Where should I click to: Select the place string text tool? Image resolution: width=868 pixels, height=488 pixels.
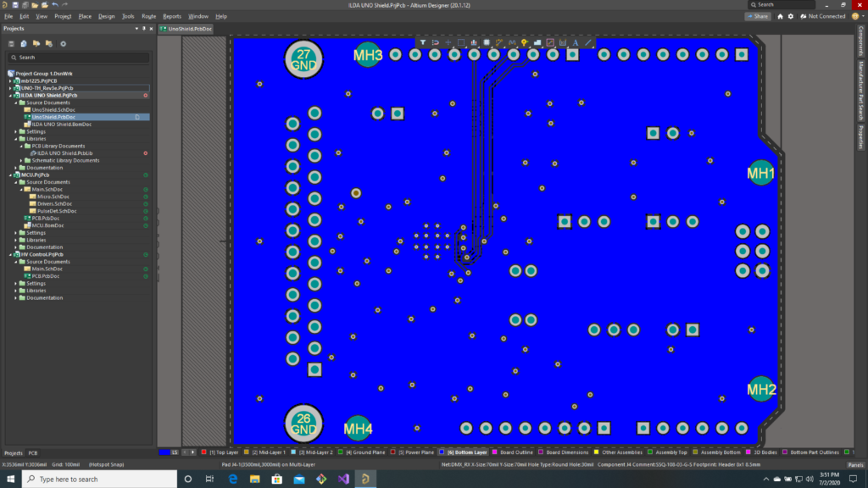[x=576, y=42]
